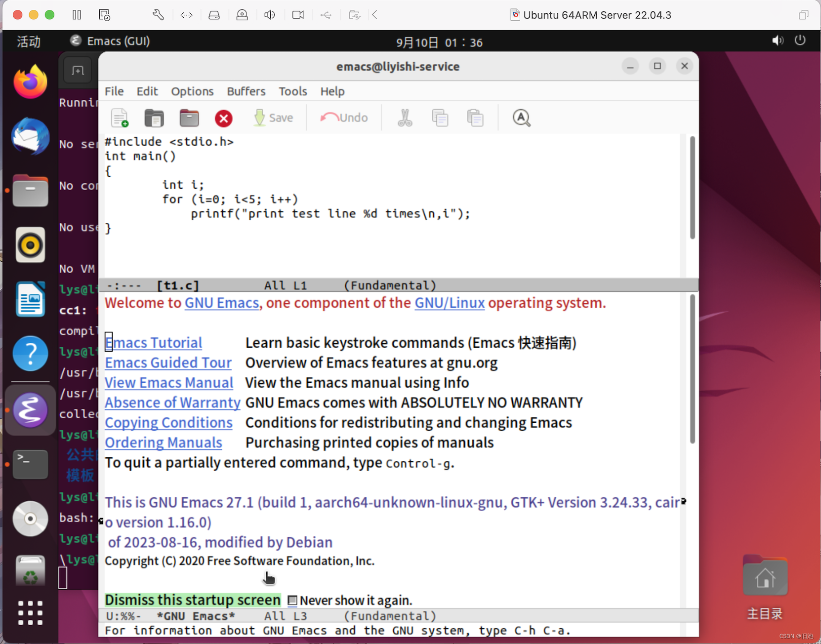Check the Never show it again box
This screenshot has height=644, width=821.
[292, 601]
